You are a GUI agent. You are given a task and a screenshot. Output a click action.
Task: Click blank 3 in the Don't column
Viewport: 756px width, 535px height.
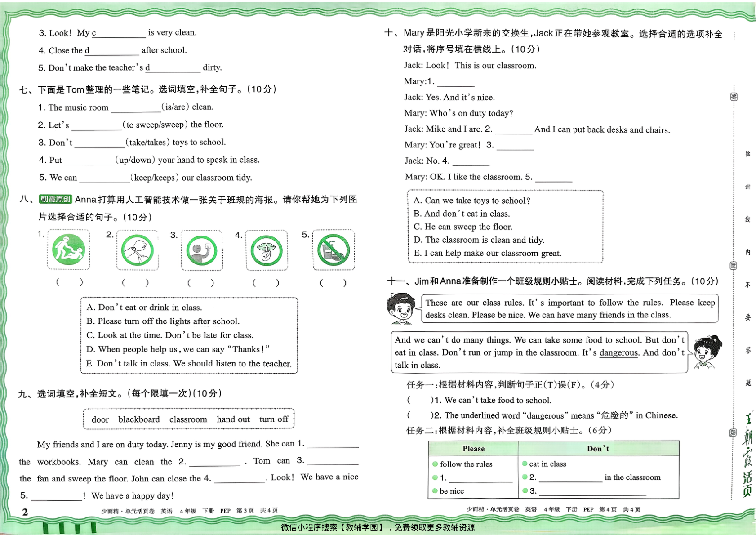593,491
